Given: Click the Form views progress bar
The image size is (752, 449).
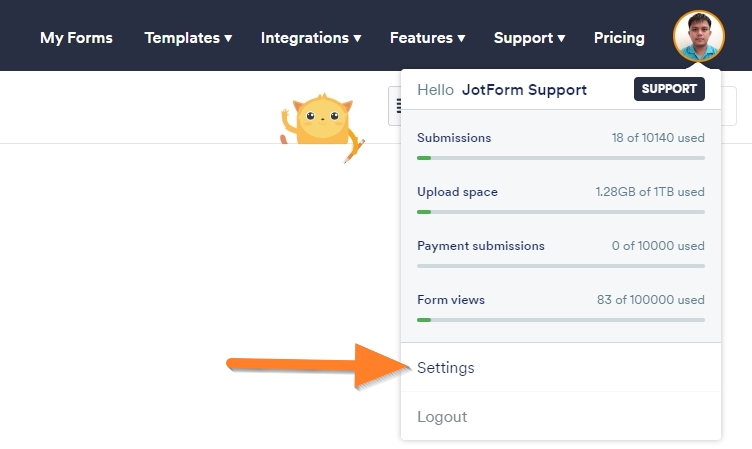Looking at the screenshot, I should click(x=560, y=320).
